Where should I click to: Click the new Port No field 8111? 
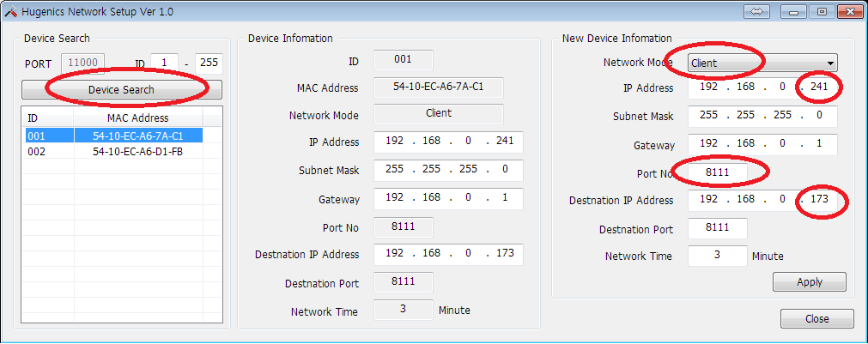point(718,172)
